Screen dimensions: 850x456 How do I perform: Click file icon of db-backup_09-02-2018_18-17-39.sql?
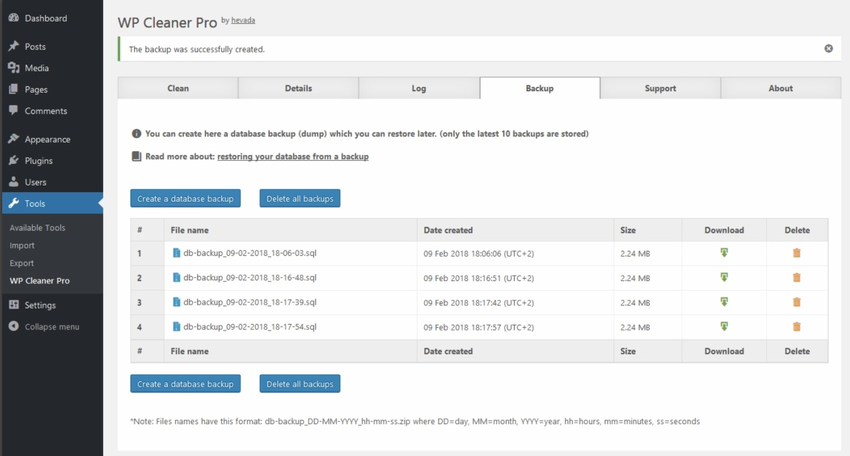(176, 302)
